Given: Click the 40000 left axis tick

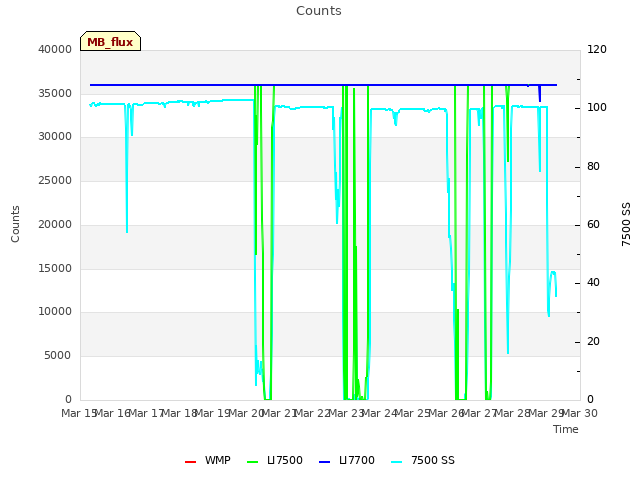Looking at the screenshot, I should coord(55,49).
